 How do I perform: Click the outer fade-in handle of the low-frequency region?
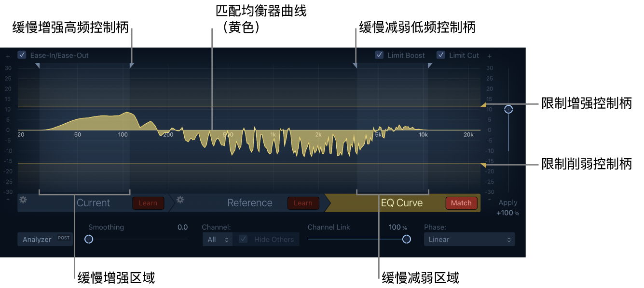pos(38,65)
